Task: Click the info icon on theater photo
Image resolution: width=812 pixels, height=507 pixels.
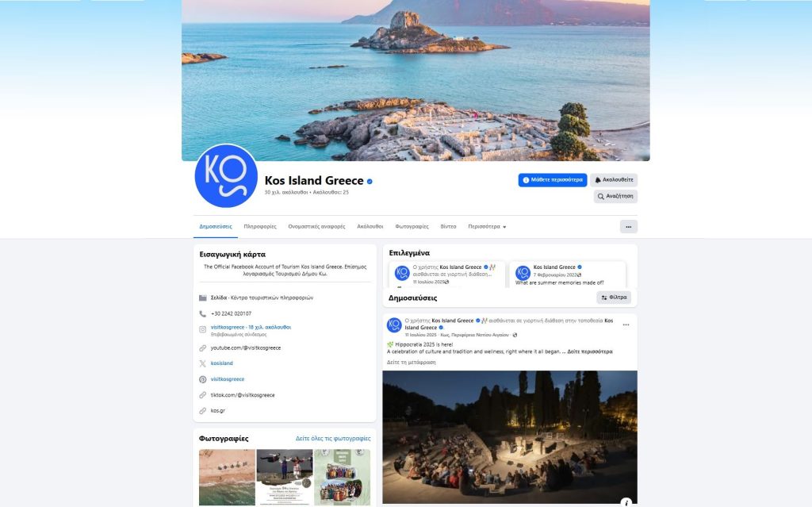Action: (x=626, y=501)
